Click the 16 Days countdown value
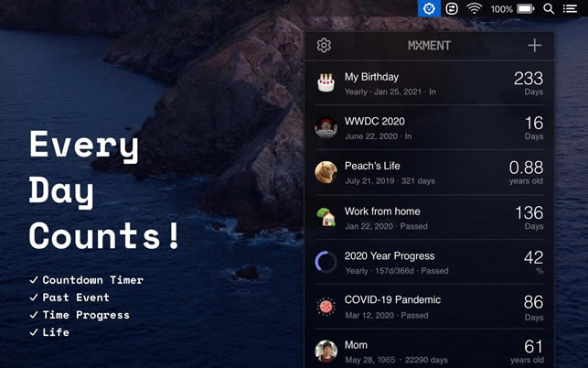 click(534, 127)
